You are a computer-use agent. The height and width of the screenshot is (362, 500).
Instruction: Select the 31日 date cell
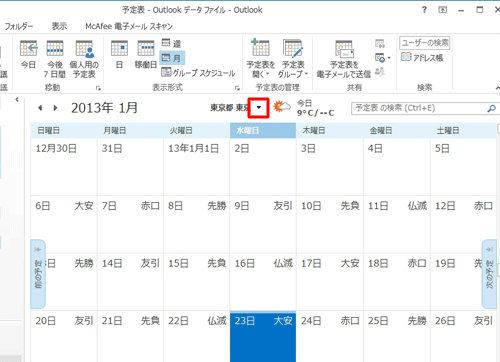[x=130, y=167]
